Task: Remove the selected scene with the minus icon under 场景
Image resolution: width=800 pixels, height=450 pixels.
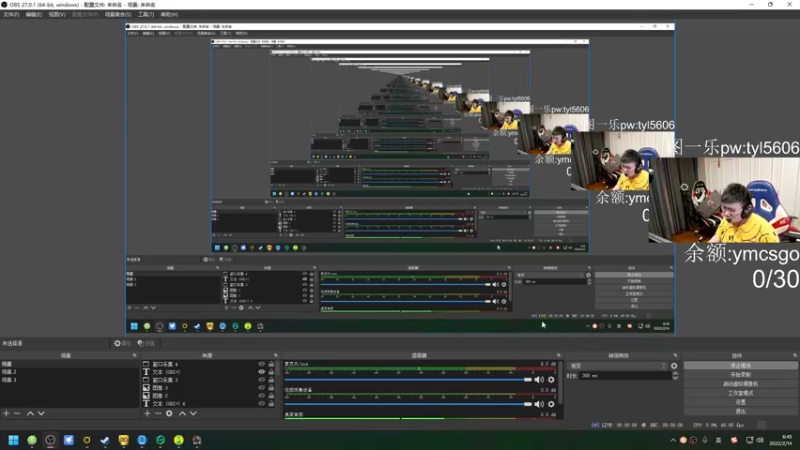Action: (x=17, y=413)
